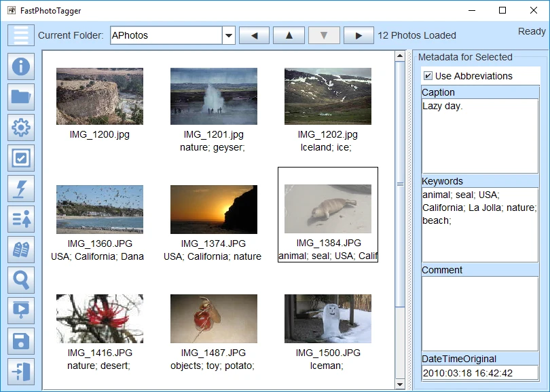Click the sort list icon in sidebar

22,219
